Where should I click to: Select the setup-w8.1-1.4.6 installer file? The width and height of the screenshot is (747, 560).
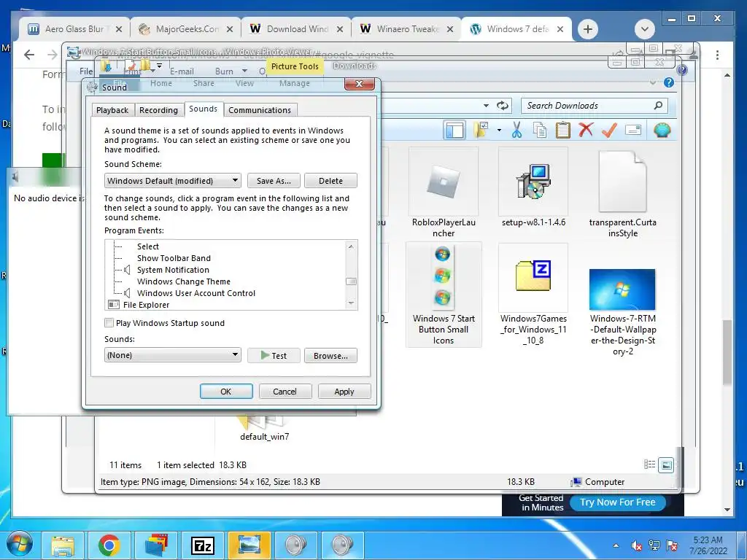tap(533, 188)
